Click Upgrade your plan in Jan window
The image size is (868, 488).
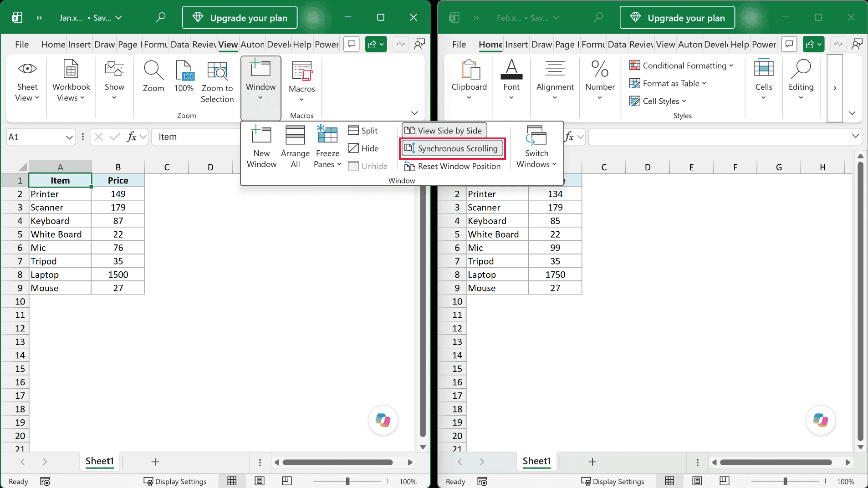(240, 18)
